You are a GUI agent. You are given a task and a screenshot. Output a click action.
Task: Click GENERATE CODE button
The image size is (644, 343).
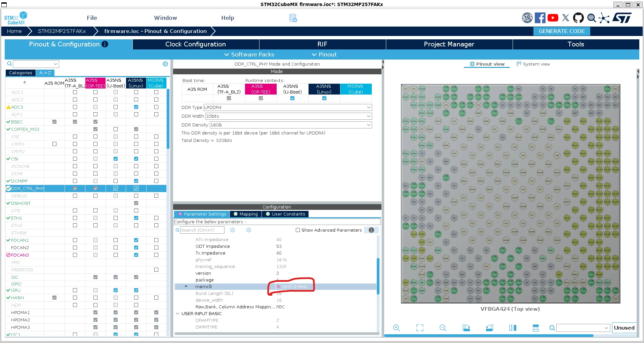click(562, 31)
